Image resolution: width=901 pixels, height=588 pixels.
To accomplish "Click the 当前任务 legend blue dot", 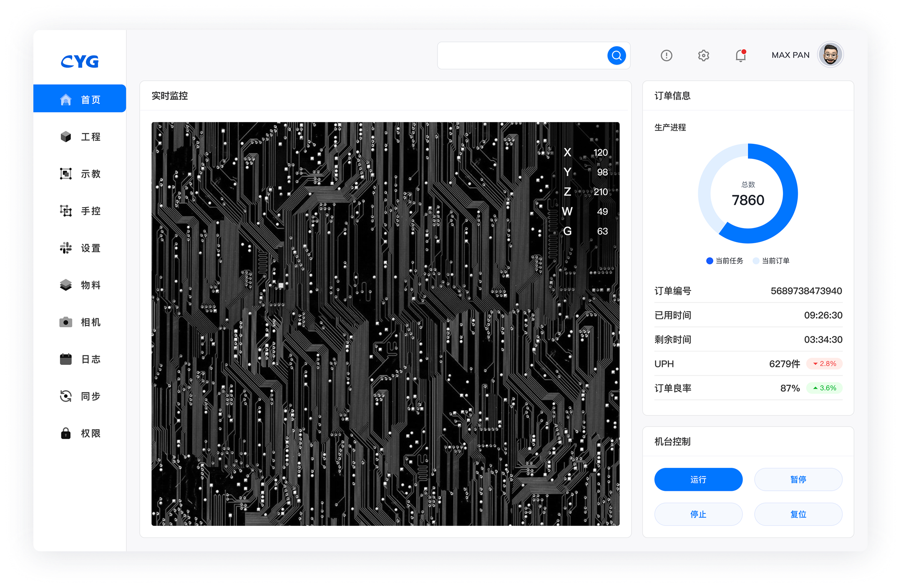I will click(709, 261).
